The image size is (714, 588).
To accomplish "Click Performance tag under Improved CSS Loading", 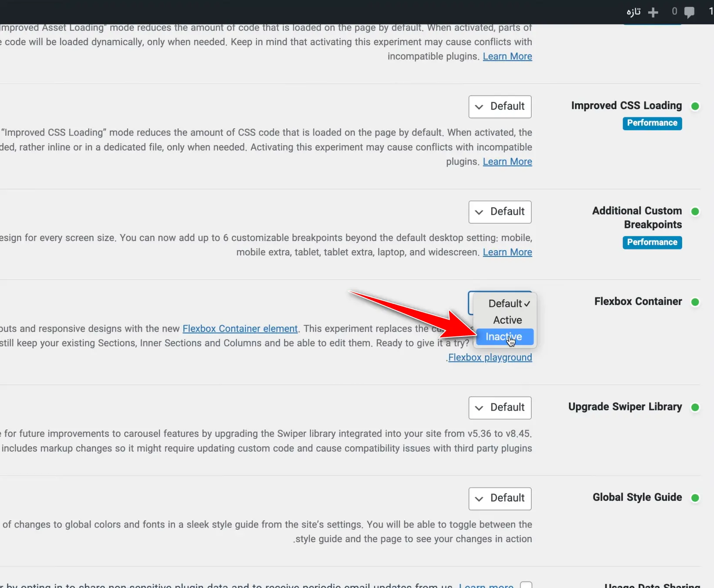I will pyautogui.click(x=652, y=123).
